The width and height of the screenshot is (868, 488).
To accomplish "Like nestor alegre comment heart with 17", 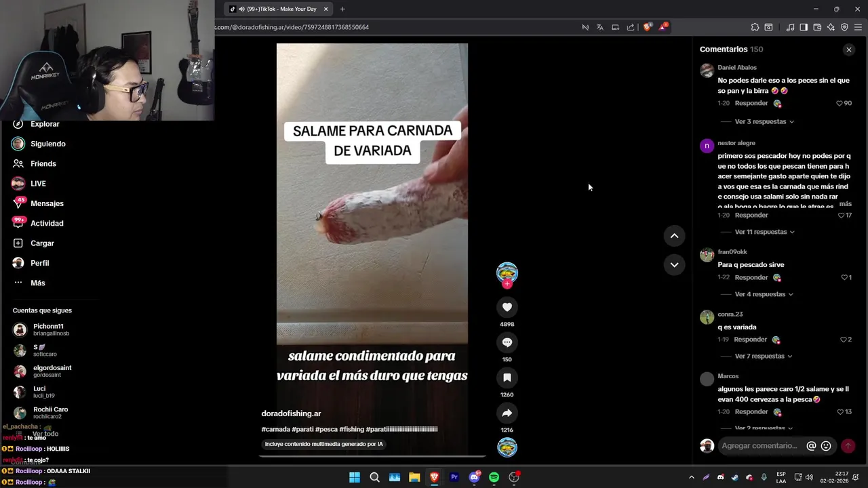I will tap(841, 216).
